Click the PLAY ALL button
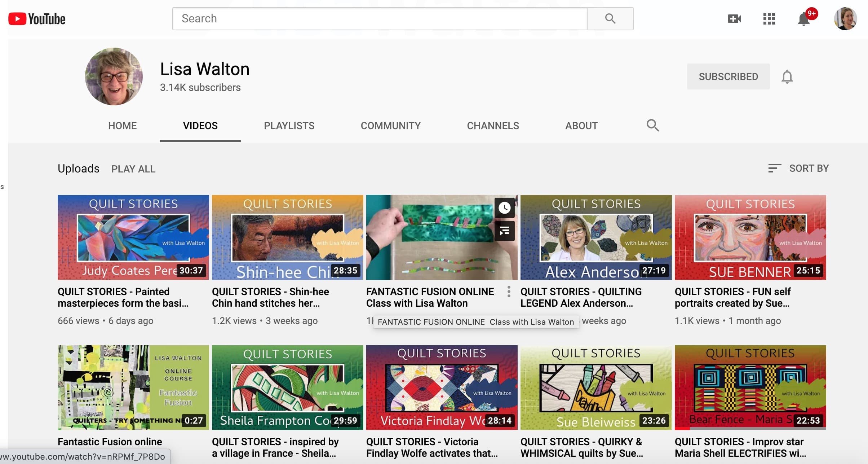 point(133,169)
